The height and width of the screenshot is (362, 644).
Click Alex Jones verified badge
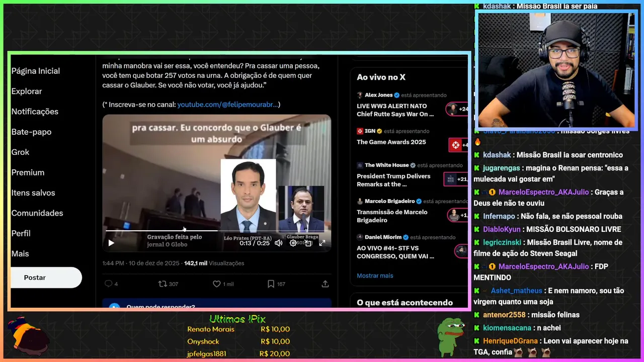(396, 95)
